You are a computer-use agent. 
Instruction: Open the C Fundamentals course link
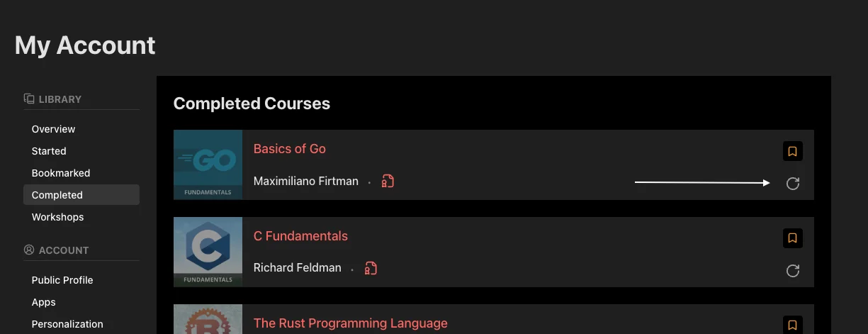(300, 236)
